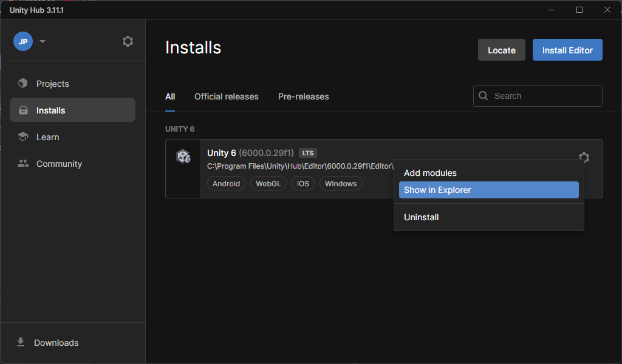Image resolution: width=622 pixels, height=364 pixels.
Task: Open the Downloads panel
Action: coord(47,343)
